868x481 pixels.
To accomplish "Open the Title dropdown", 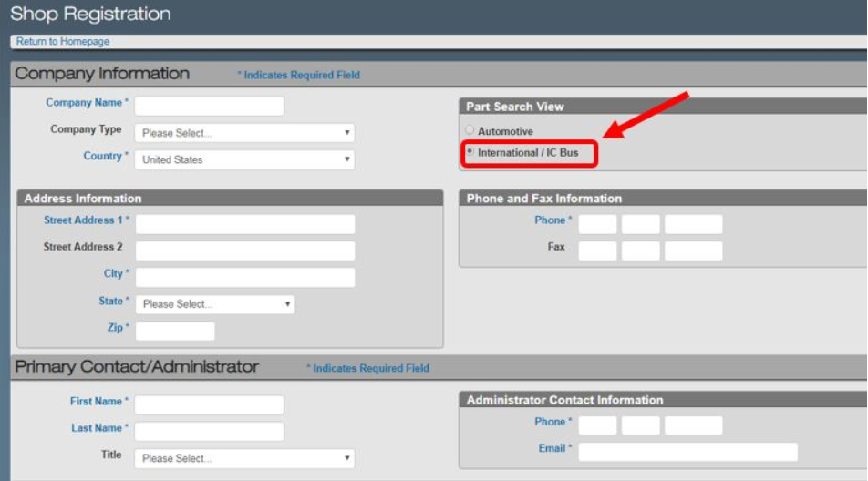I will point(244,458).
